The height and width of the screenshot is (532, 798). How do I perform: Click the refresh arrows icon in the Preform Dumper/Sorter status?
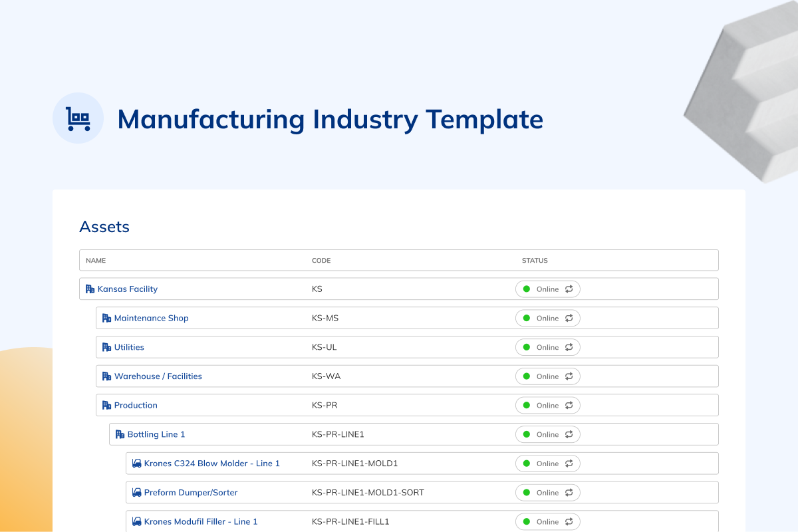(x=569, y=493)
